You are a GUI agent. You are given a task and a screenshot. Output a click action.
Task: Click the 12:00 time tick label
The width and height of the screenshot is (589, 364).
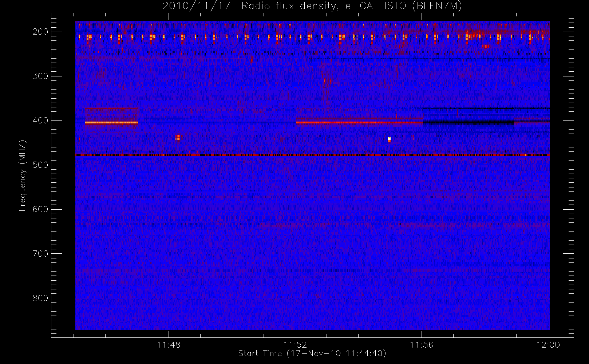coord(548,345)
